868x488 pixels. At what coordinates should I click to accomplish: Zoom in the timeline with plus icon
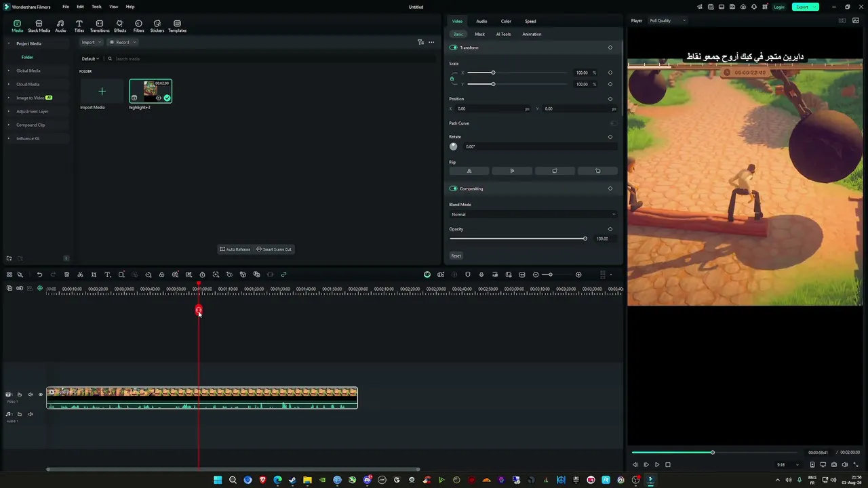click(x=578, y=274)
